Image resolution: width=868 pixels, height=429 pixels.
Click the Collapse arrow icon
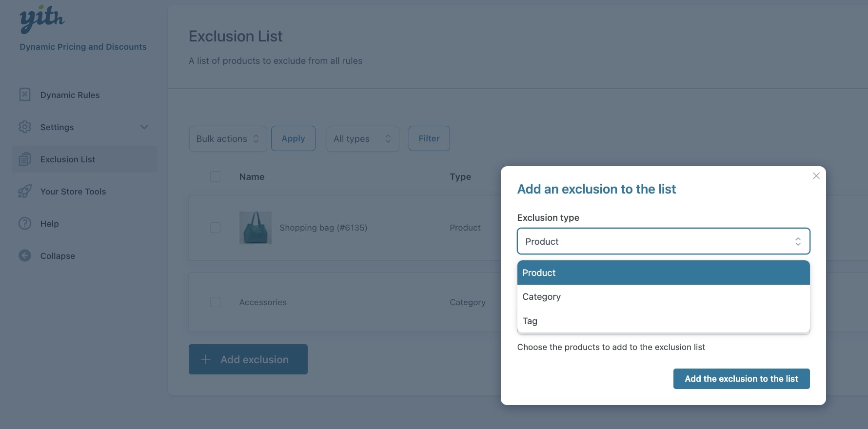pos(25,255)
